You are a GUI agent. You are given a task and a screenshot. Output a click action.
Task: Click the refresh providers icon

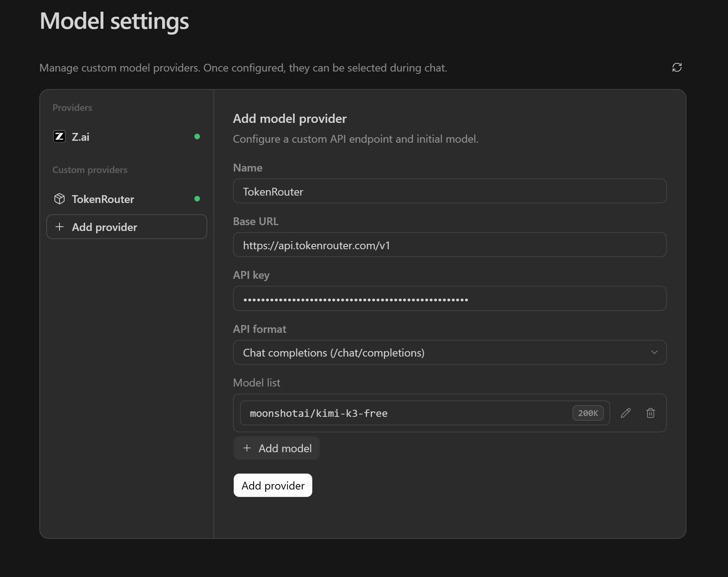[x=677, y=67]
